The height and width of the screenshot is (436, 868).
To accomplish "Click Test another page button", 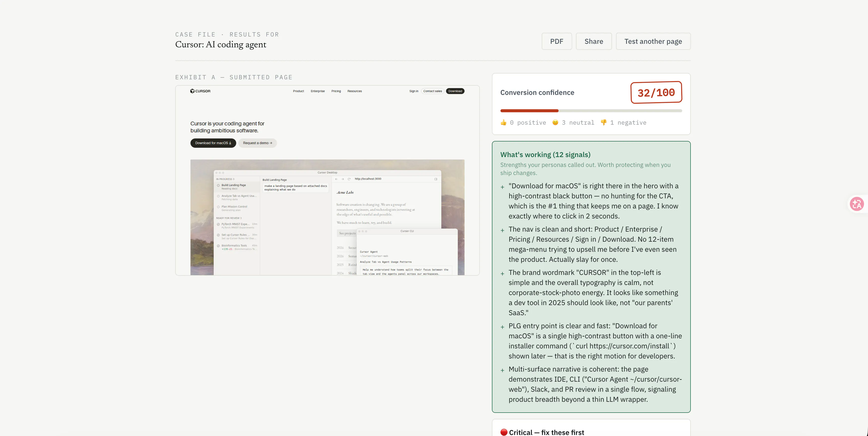I will click(653, 42).
